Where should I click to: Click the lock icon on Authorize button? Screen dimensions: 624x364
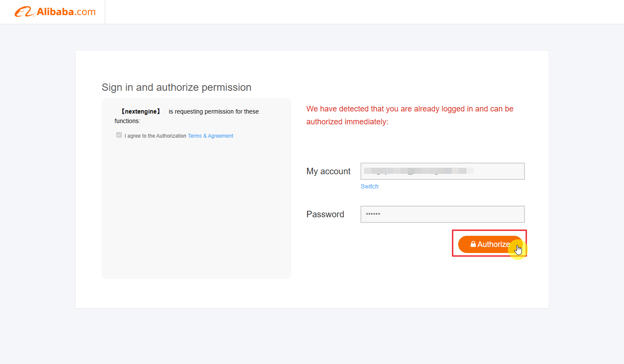pos(473,244)
